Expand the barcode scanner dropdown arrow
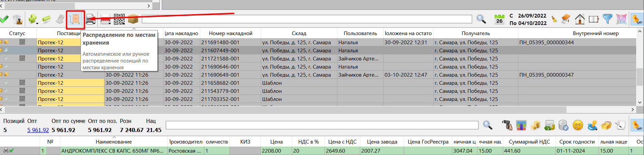 pos(110,23)
